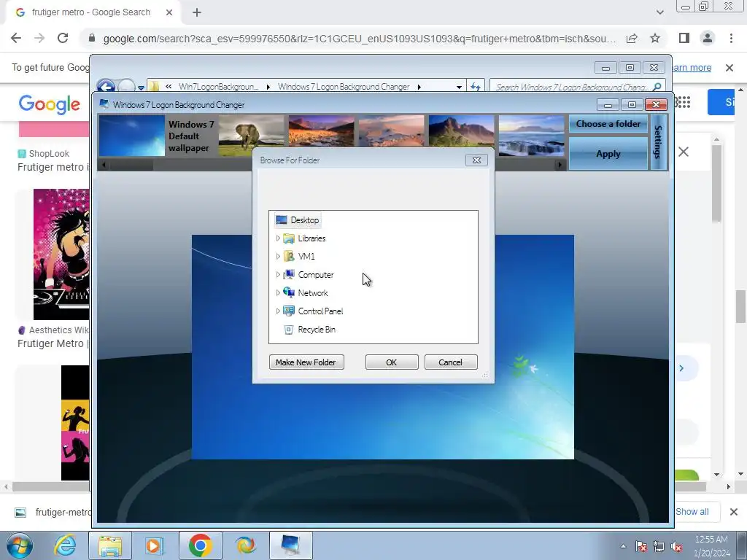Expand the Libraries tree node

(x=278, y=238)
